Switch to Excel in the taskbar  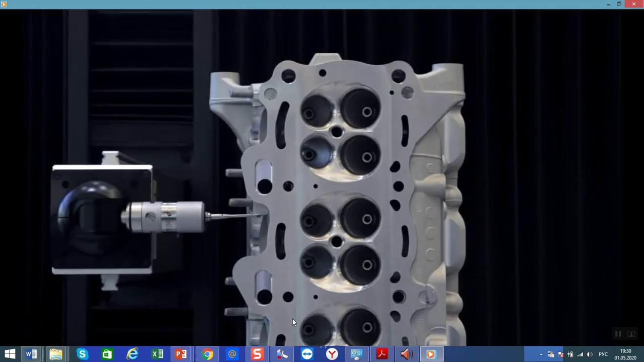pyautogui.click(x=157, y=354)
